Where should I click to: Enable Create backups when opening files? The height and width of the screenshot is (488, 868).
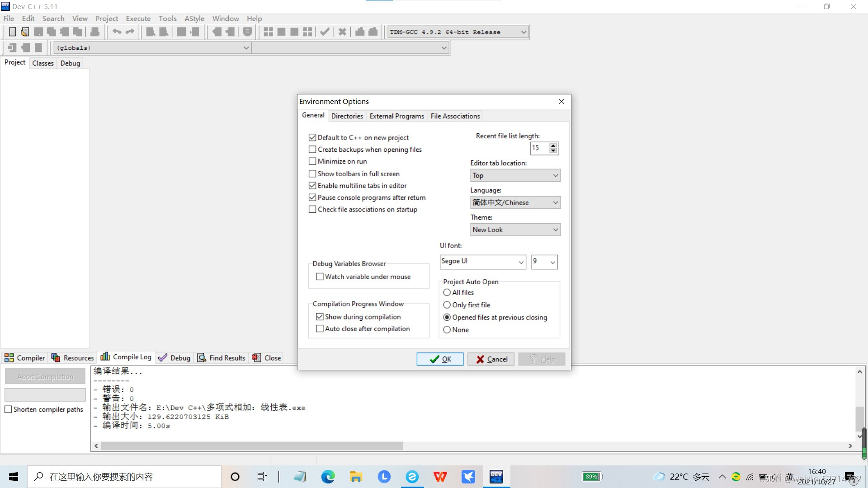pos(312,150)
